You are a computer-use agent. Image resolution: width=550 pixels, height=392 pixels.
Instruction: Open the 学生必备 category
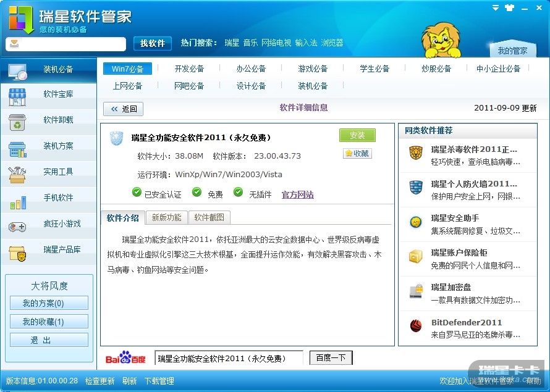(x=374, y=69)
